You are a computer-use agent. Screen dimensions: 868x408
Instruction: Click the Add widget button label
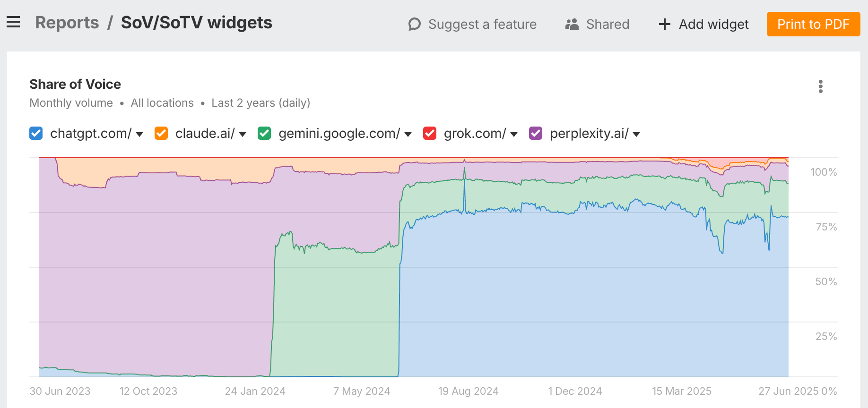pyautogui.click(x=714, y=24)
